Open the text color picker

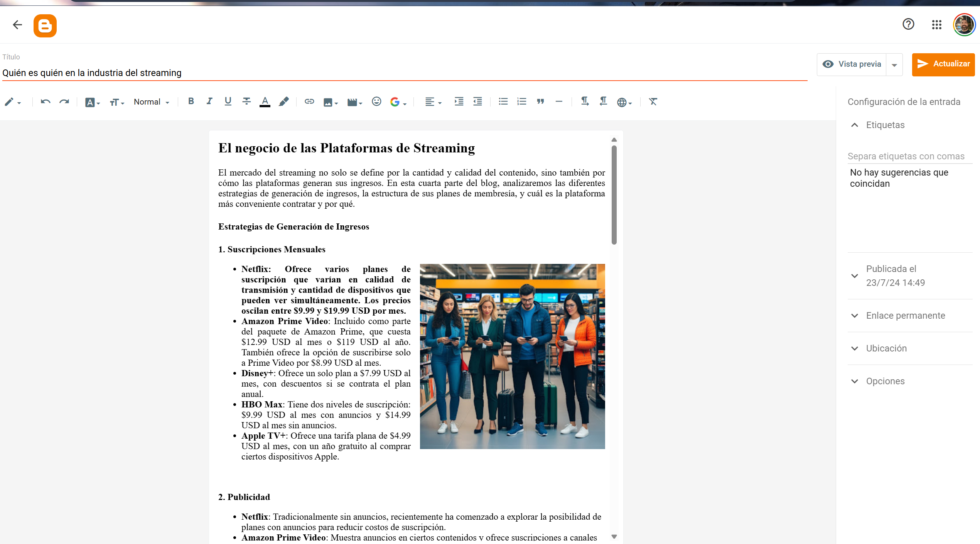pyautogui.click(x=265, y=102)
